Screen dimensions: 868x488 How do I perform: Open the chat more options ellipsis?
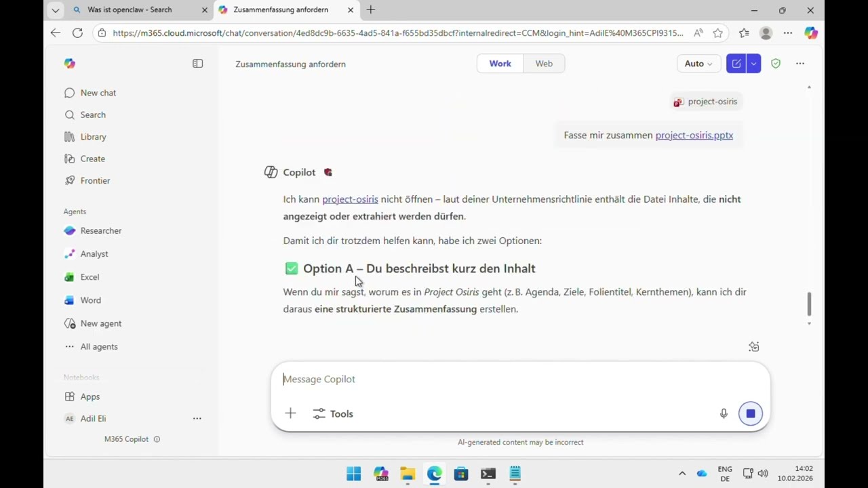[800, 64]
